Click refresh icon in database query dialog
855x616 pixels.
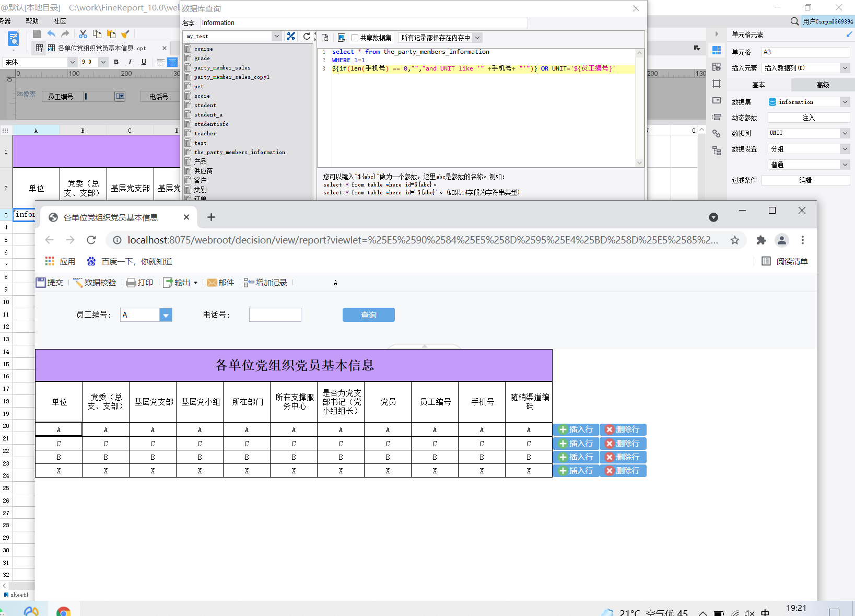[x=307, y=36]
